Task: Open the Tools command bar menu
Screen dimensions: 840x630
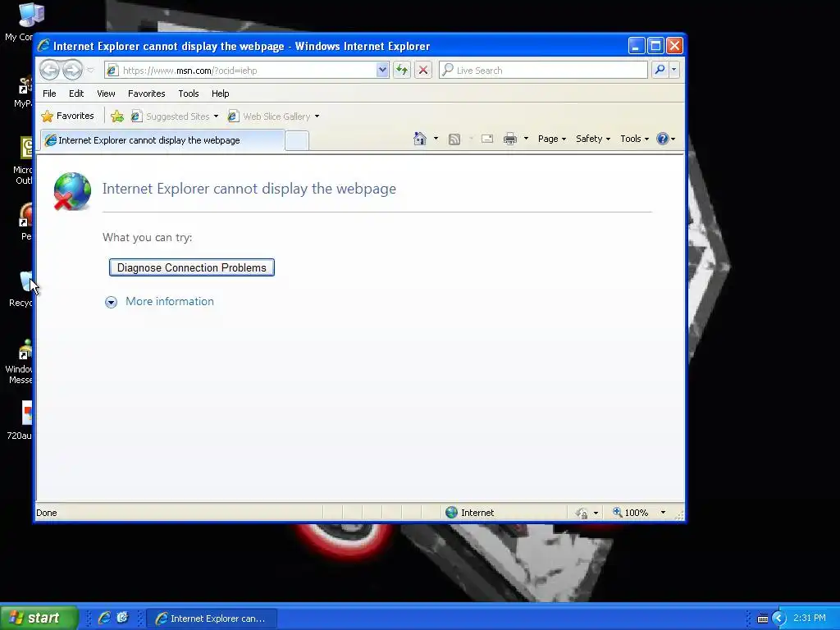Action: tap(634, 139)
